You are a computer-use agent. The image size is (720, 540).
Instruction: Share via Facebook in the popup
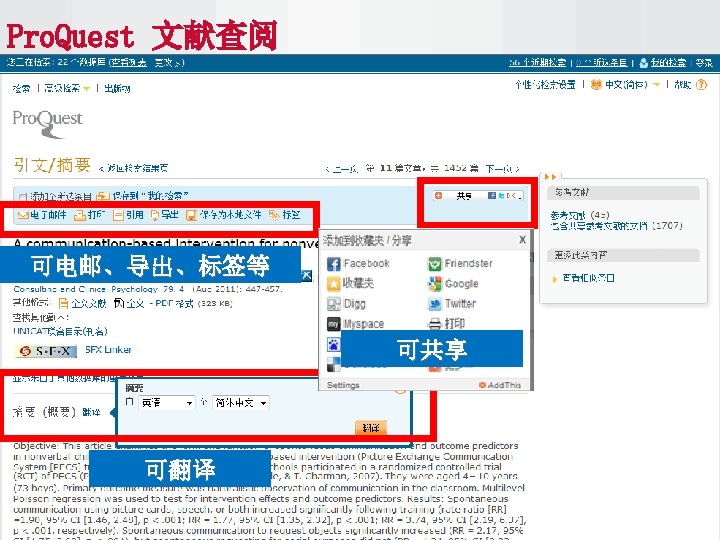click(358, 264)
